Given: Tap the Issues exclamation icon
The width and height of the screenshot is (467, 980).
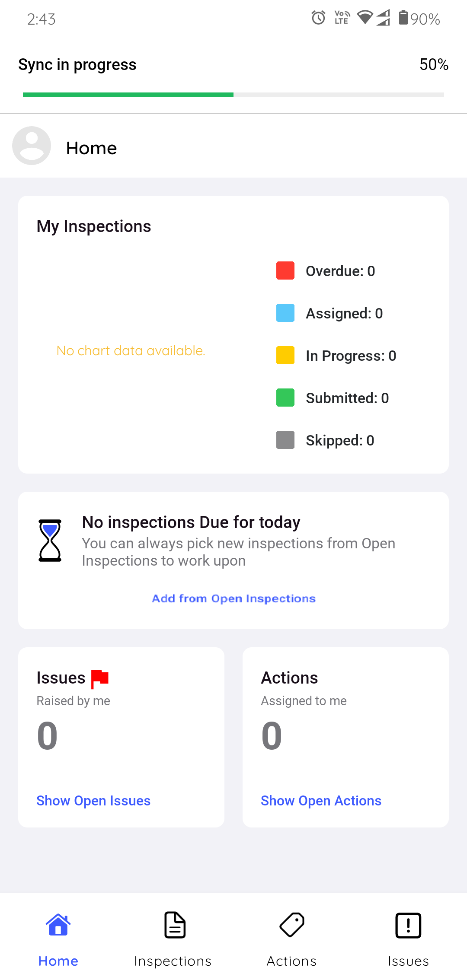Looking at the screenshot, I should click(408, 925).
